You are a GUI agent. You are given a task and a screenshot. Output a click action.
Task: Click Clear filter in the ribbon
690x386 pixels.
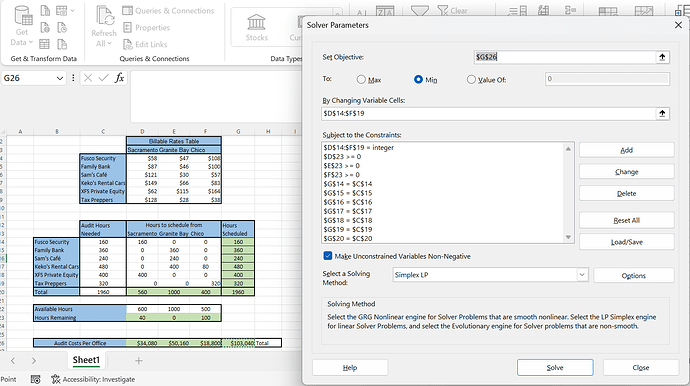coord(453,11)
